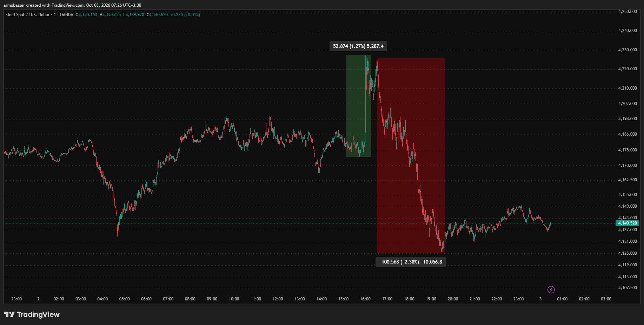Click the 12:00 time axis label
The height and width of the screenshot is (325, 644).
[x=278, y=299]
